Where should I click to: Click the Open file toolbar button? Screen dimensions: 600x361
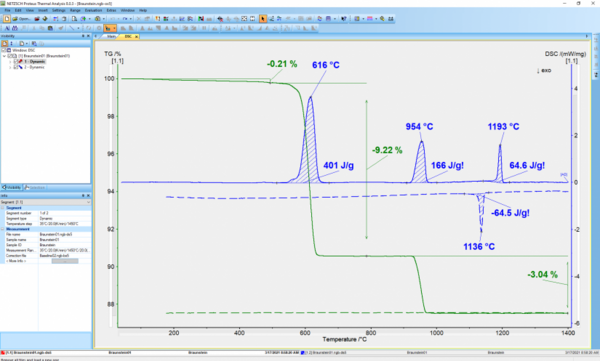pos(22,19)
